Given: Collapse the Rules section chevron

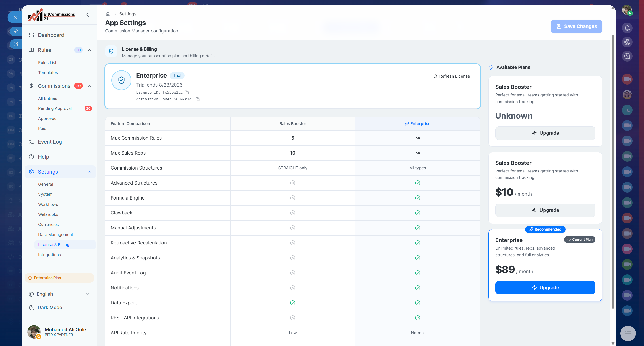Looking at the screenshot, I should tap(89, 50).
